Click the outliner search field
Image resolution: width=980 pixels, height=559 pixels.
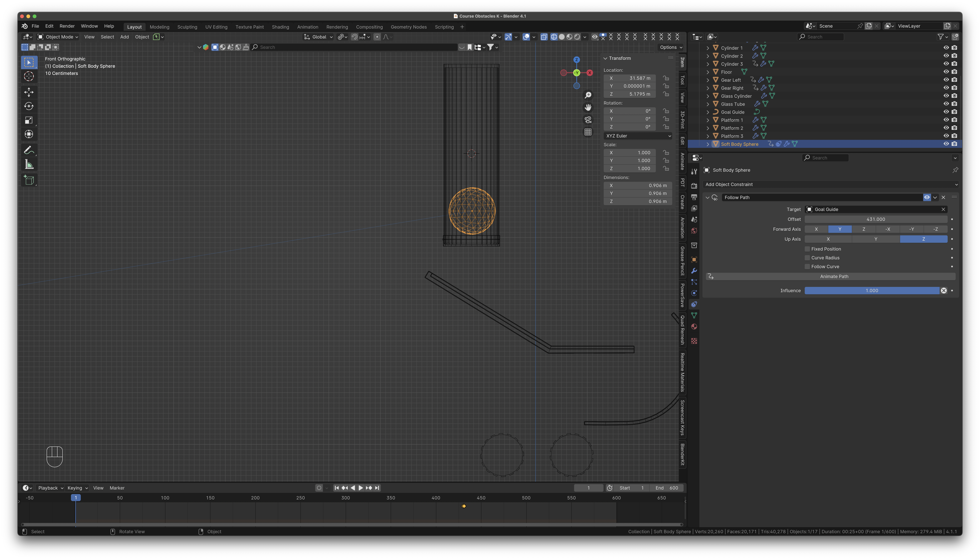820,37
